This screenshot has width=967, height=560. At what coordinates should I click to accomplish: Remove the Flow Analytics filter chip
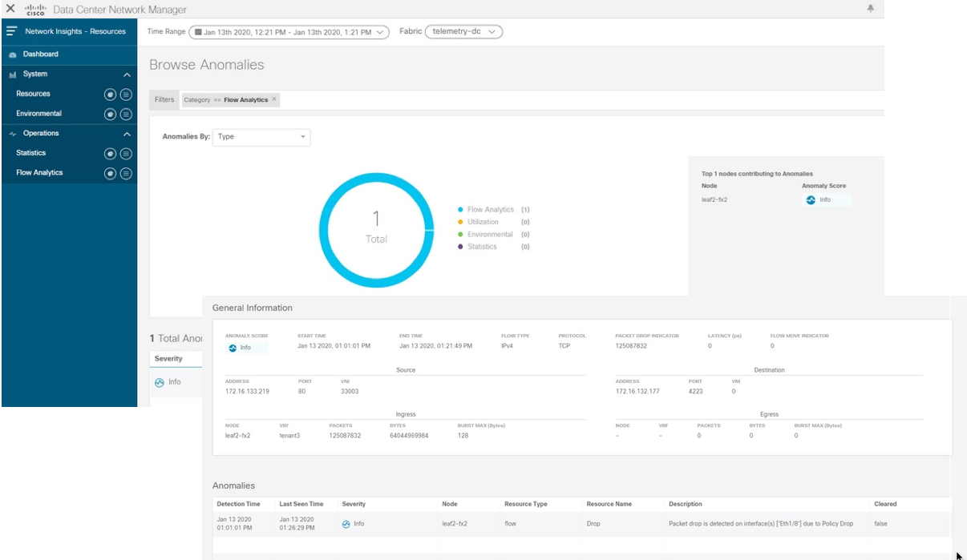[x=273, y=99]
